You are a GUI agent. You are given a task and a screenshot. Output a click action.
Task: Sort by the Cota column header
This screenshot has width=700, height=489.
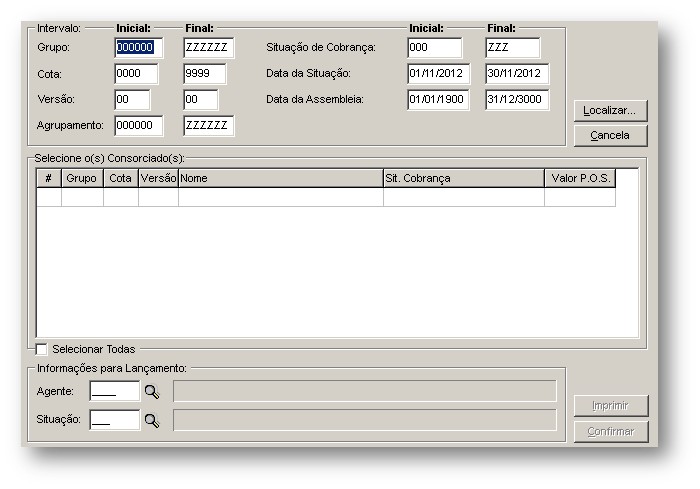click(121, 178)
